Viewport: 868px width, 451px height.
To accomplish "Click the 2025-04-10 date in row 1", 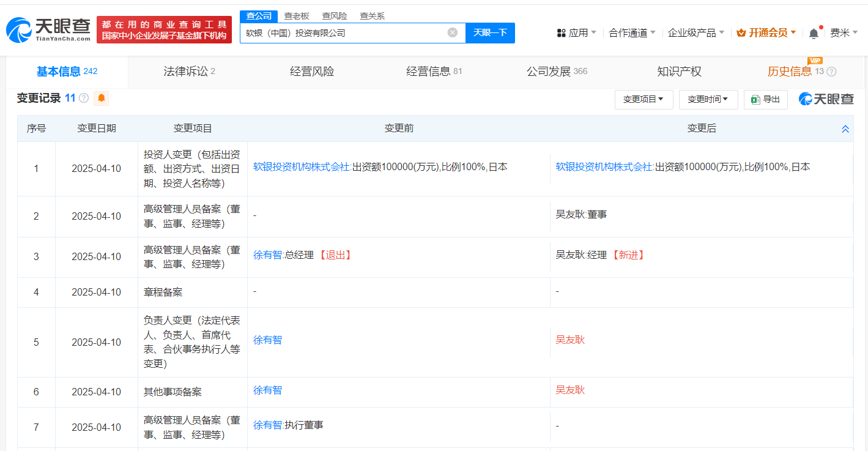I will pos(97,168).
